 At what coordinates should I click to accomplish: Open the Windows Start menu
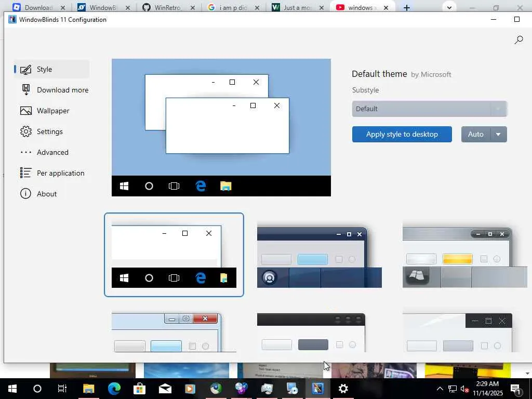(x=12, y=389)
